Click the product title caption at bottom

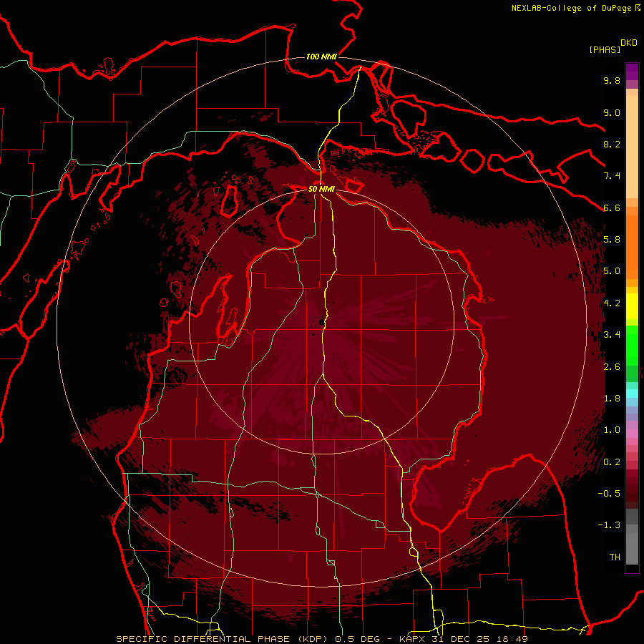[x=321, y=639]
